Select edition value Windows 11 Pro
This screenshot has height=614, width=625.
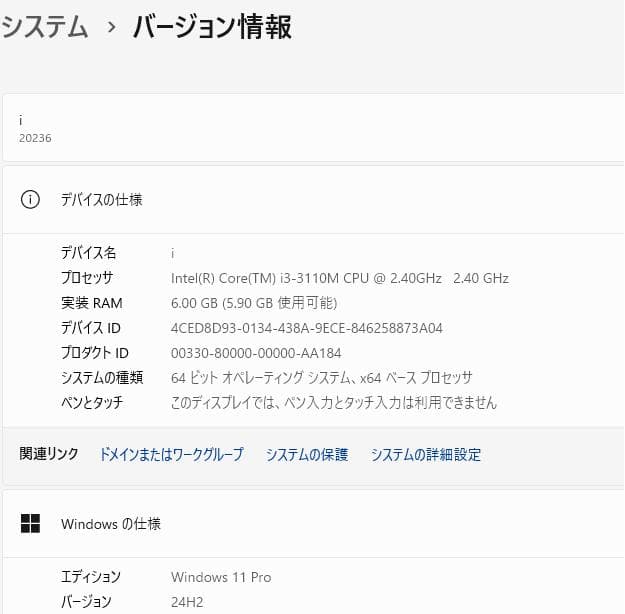click(x=221, y=577)
